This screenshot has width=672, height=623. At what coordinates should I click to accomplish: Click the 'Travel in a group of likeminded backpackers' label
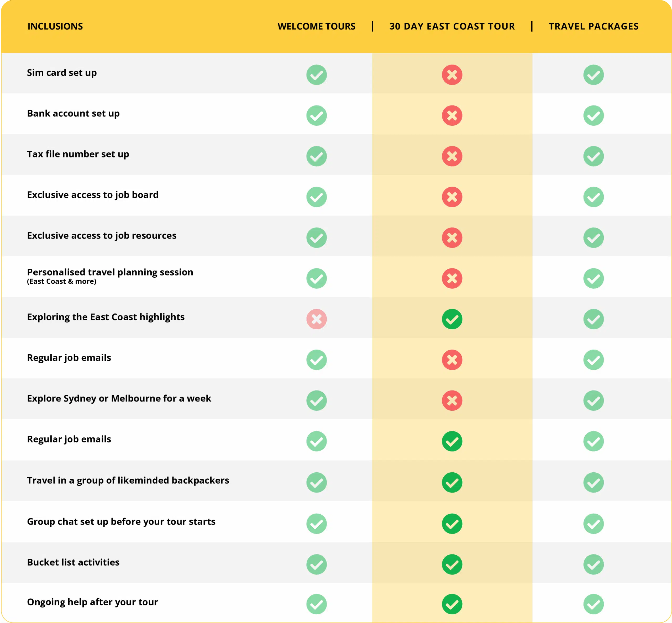(128, 481)
